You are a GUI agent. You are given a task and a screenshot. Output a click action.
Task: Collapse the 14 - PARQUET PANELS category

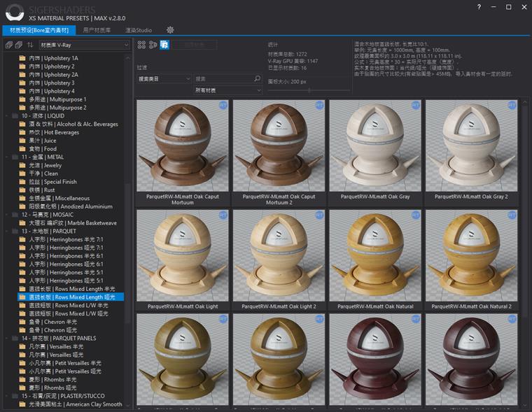point(6,339)
